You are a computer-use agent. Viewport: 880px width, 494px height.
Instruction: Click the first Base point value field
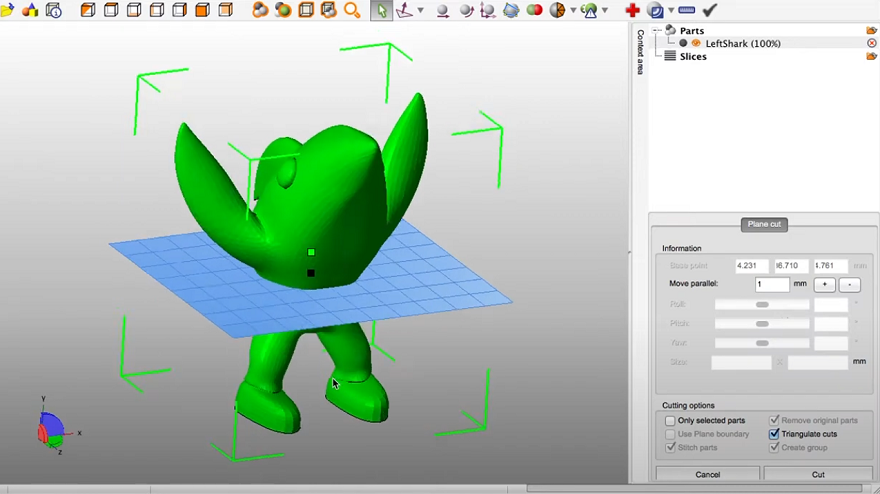[751, 266]
